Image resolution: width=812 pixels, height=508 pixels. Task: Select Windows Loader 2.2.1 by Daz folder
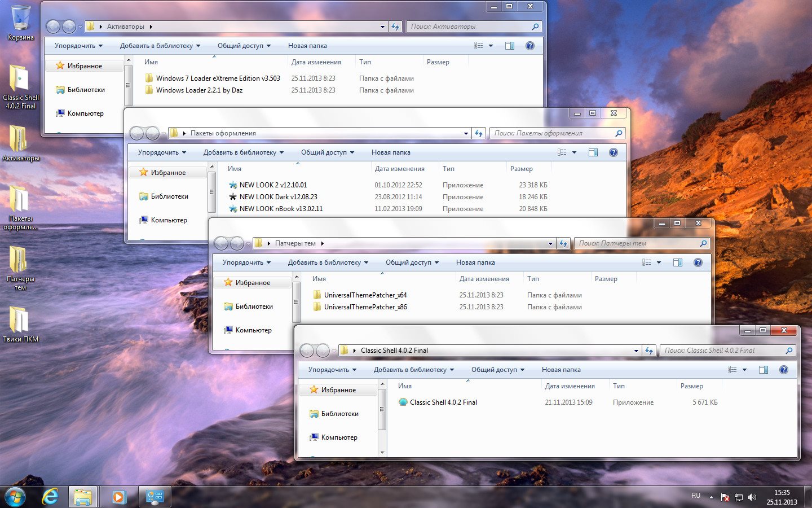click(x=193, y=90)
